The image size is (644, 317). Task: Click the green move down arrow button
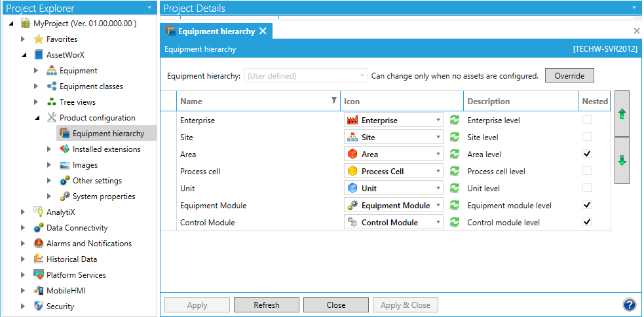point(622,160)
